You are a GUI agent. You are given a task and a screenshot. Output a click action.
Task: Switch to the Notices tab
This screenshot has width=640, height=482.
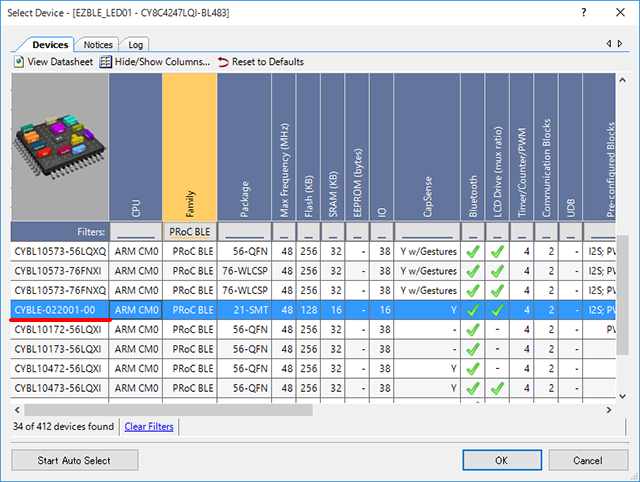(x=98, y=44)
